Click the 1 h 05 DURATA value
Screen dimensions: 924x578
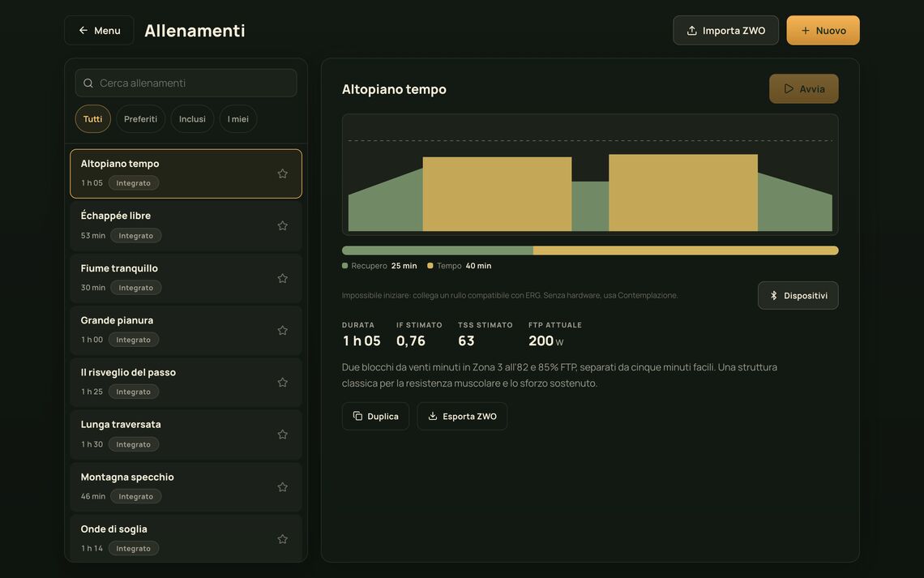coord(361,340)
